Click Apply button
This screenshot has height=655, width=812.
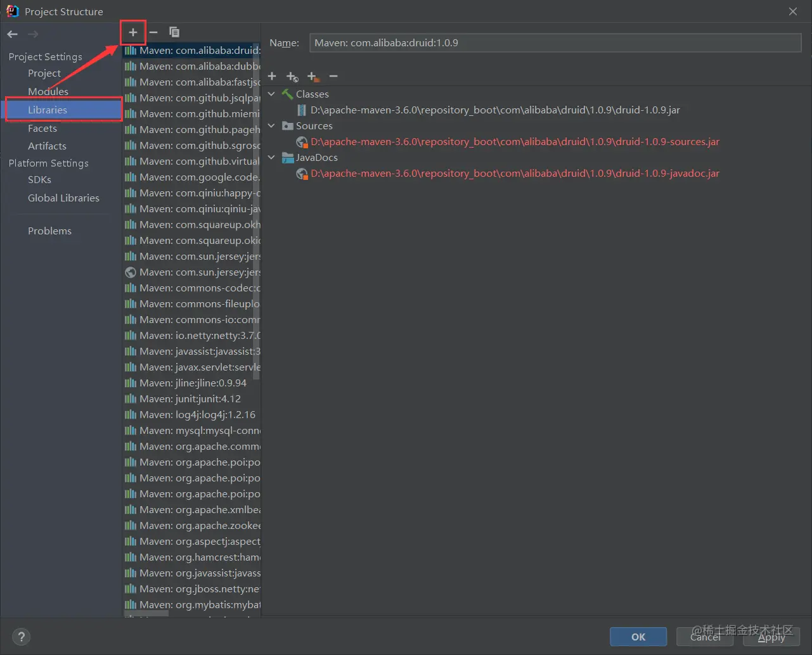(x=771, y=637)
